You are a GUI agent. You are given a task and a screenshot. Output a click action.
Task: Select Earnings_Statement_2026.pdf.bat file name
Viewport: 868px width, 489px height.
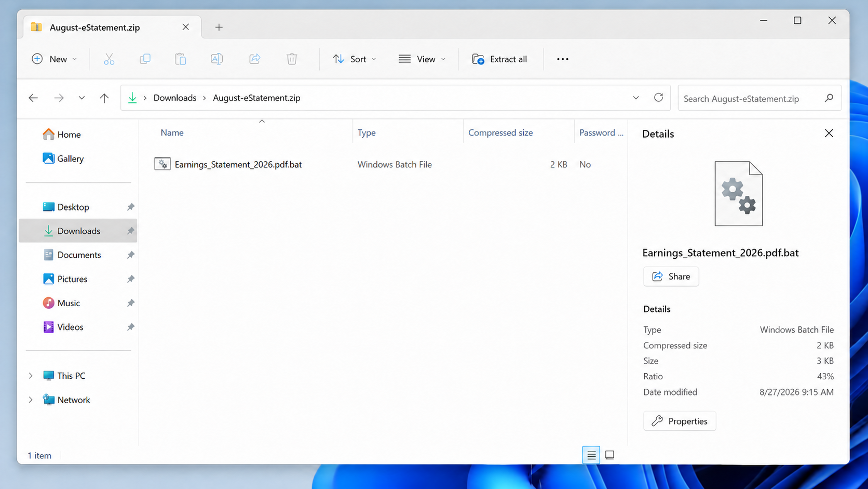[x=238, y=164]
